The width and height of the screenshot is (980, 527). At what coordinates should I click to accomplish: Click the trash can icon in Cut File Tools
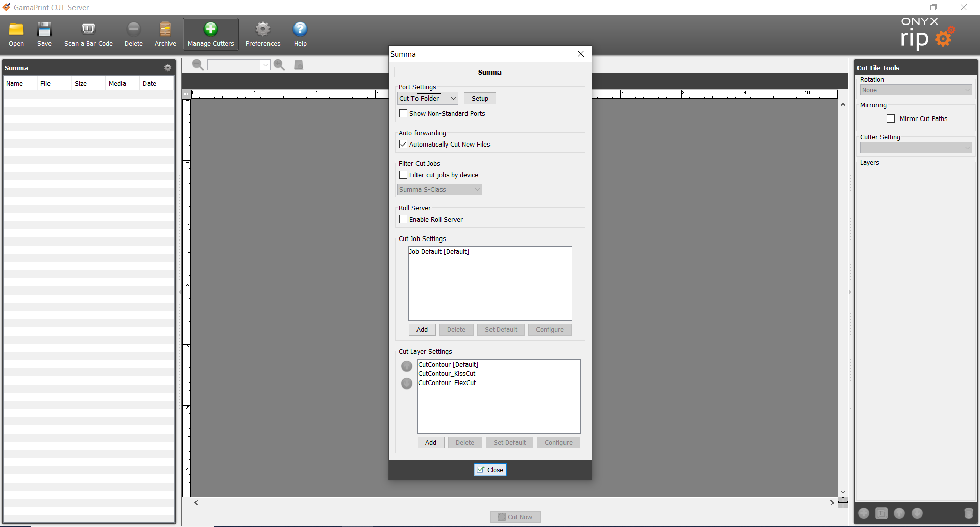point(968,513)
